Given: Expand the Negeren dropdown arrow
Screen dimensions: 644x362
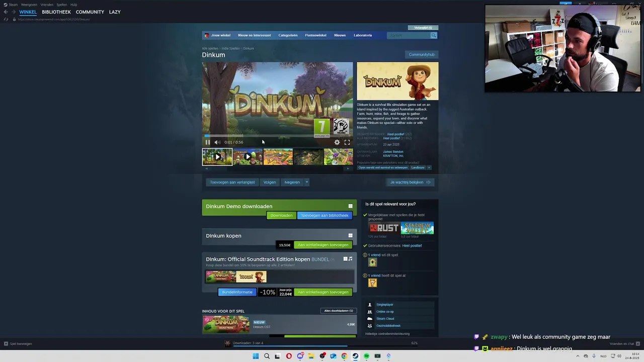Looking at the screenshot, I should 306,182.
